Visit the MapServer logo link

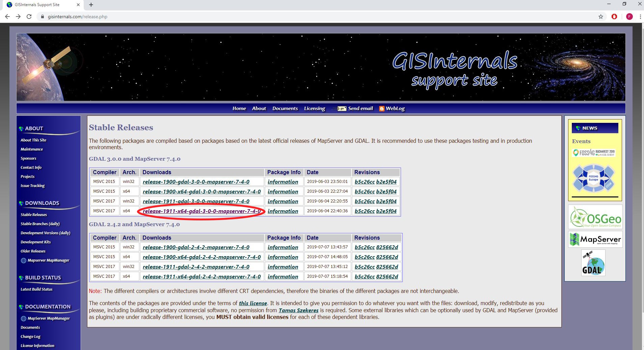click(595, 239)
